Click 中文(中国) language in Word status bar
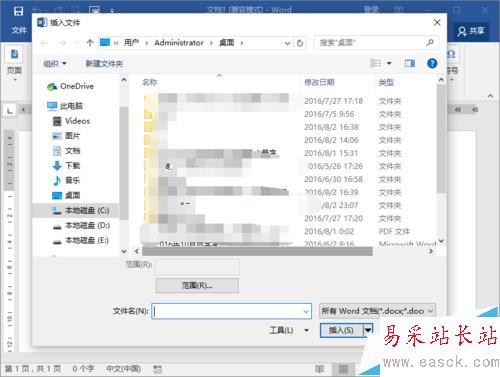This screenshot has height=377, width=500. point(124,368)
